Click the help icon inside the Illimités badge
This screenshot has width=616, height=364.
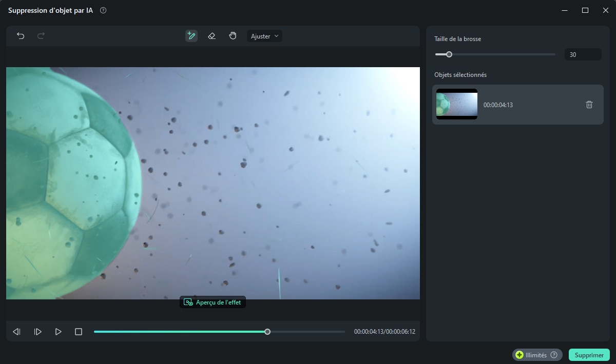(554, 355)
